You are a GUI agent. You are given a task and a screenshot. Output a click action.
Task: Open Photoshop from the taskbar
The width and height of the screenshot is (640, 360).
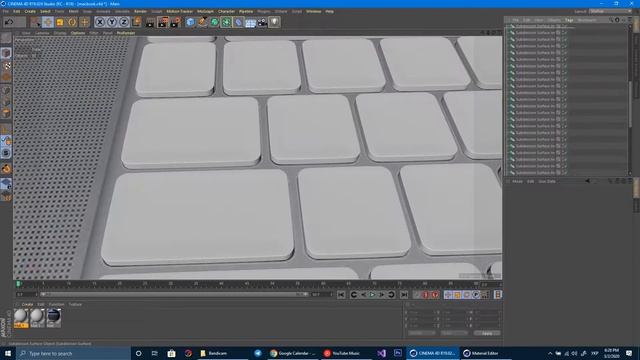[398, 353]
